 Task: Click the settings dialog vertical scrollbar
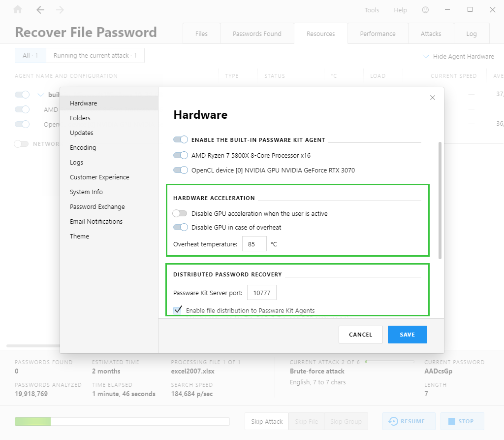point(440,200)
